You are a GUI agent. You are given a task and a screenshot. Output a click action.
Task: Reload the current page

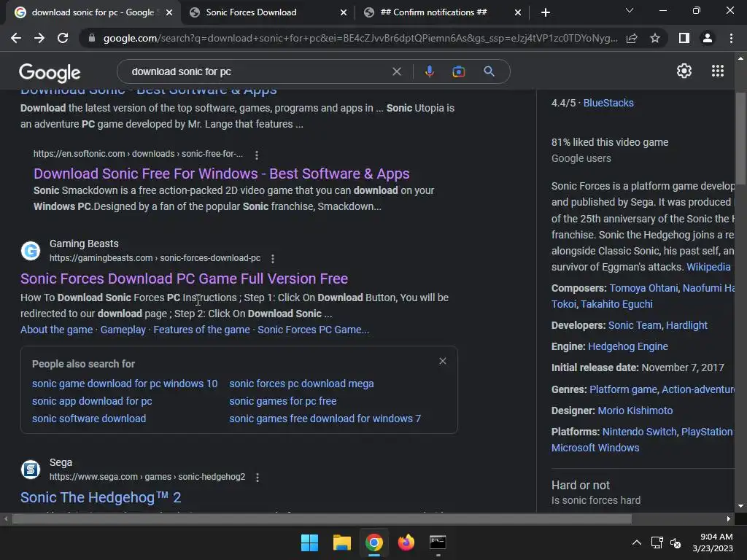63,38
